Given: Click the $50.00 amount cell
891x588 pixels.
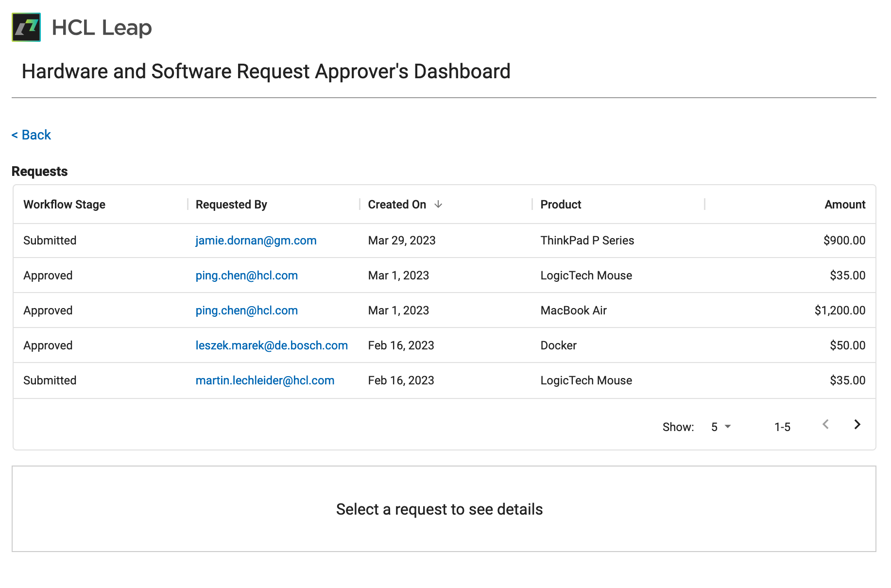Looking at the screenshot, I should click(848, 346).
